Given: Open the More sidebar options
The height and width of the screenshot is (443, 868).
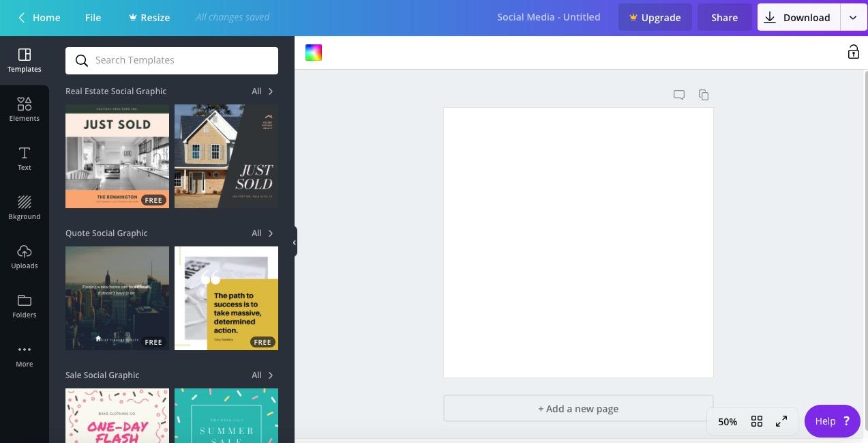Looking at the screenshot, I should (25, 356).
